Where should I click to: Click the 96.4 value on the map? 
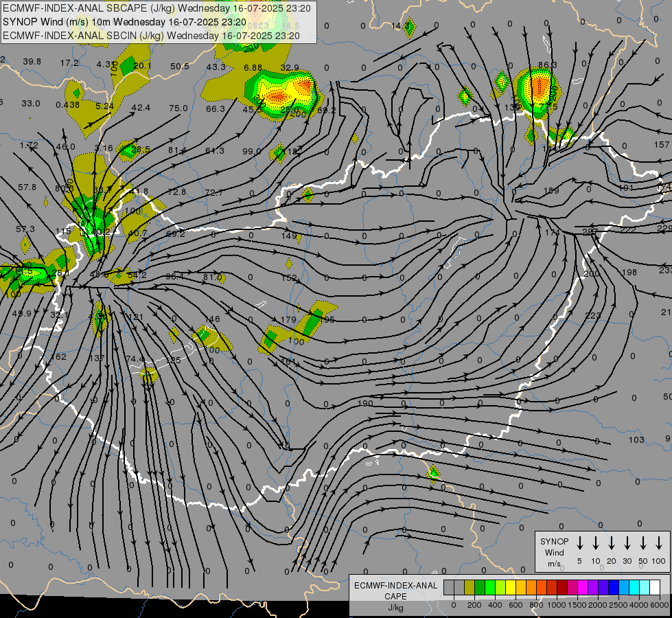175,276
